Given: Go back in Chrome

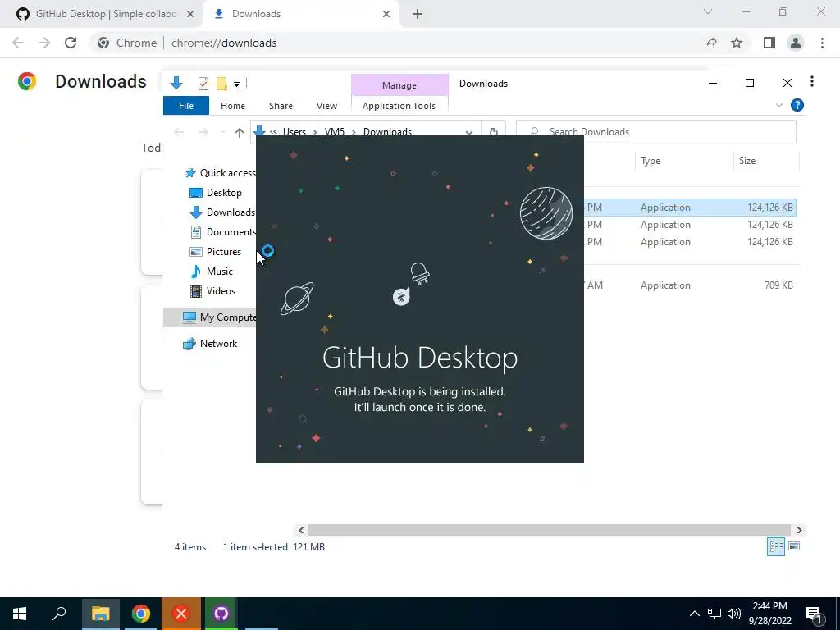Looking at the screenshot, I should coord(18,43).
